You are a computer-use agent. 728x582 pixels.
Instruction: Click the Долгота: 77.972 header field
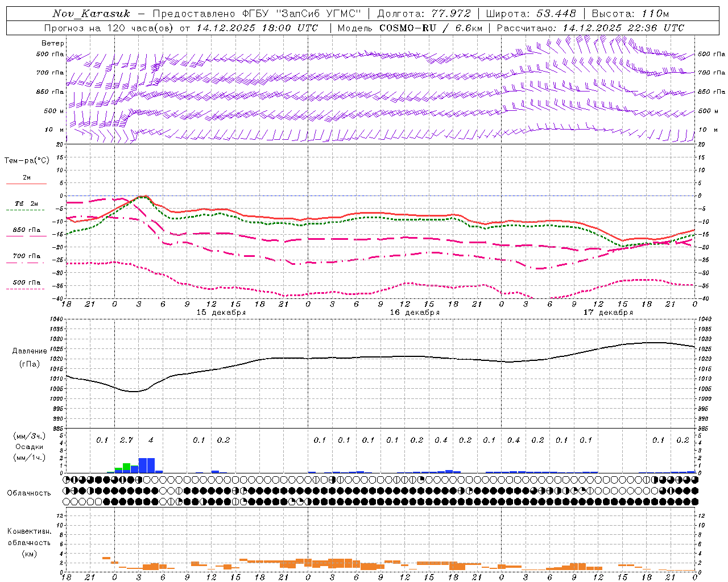click(424, 14)
